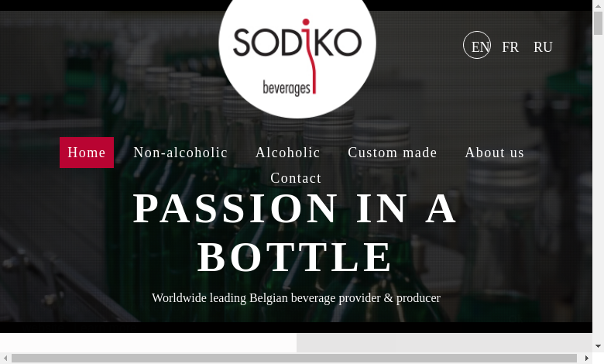Open the Contact page
This screenshot has width=604, height=364.
click(x=296, y=178)
